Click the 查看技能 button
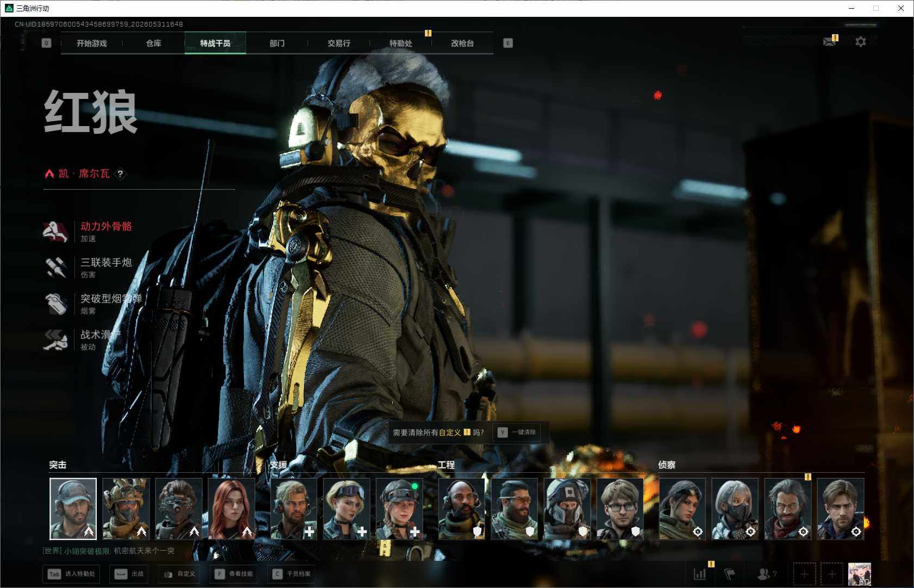Viewport: 914px width, 588px height. [234, 574]
